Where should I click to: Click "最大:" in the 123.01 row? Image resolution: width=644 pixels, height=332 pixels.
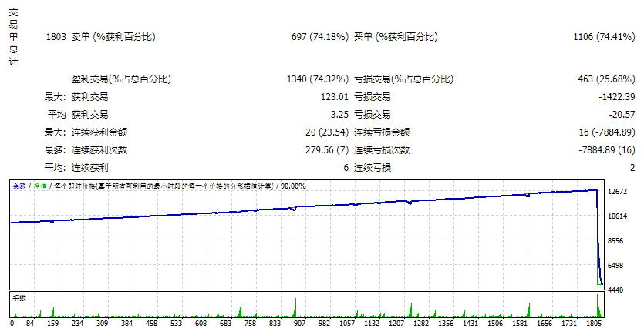pyautogui.click(x=55, y=97)
